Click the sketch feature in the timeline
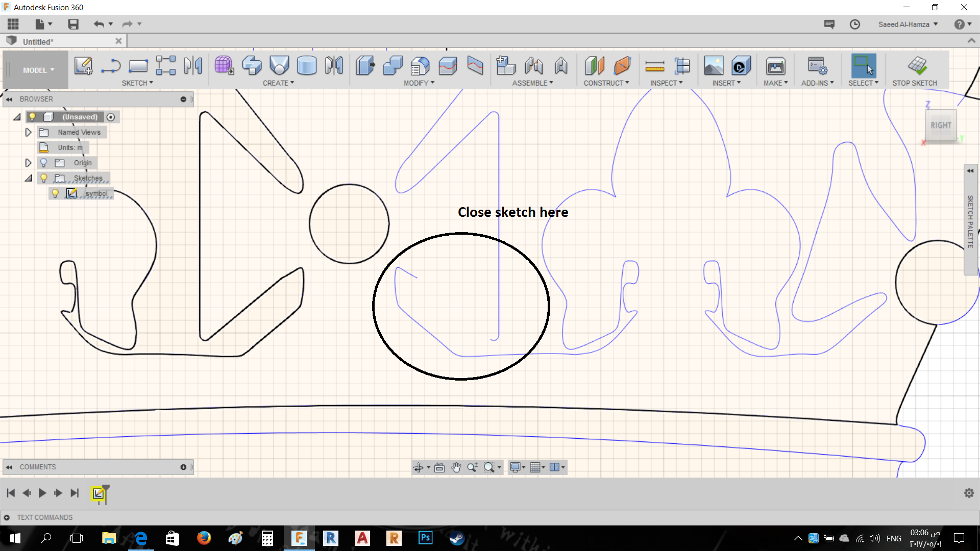This screenshot has width=980, height=551. pos(98,493)
